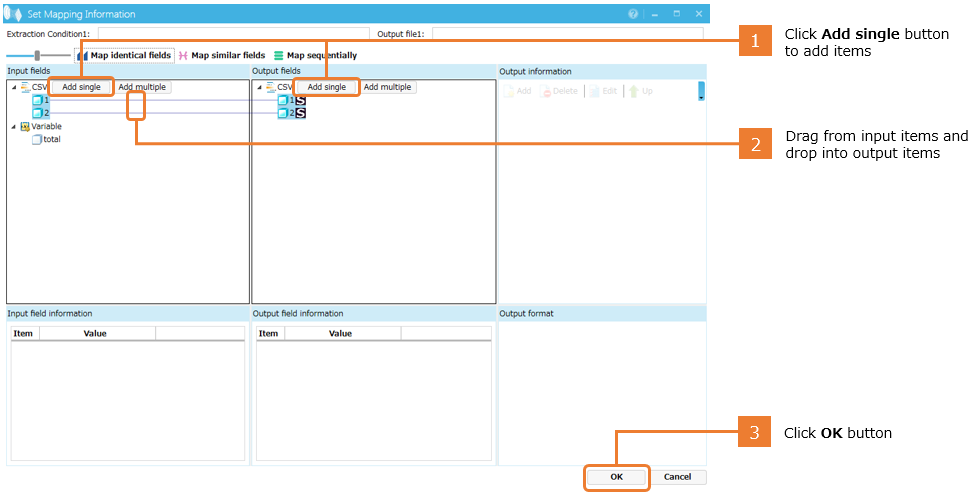Click the S icon on output item 2
The height and width of the screenshot is (497, 978).
[300, 113]
